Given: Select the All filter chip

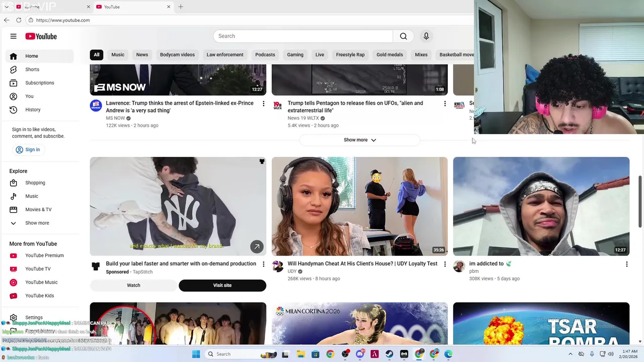Looking at the screenshot, I should click(97, 55).
